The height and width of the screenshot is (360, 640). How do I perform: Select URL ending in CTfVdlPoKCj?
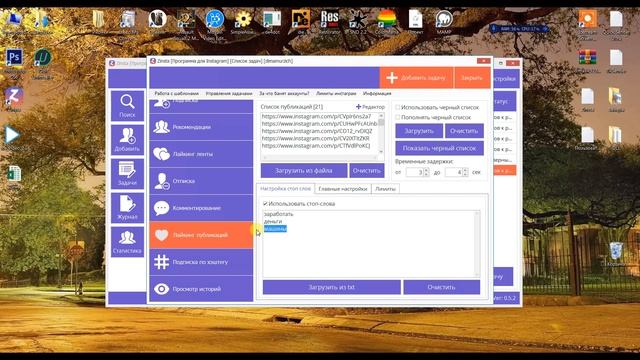[316, 146]
